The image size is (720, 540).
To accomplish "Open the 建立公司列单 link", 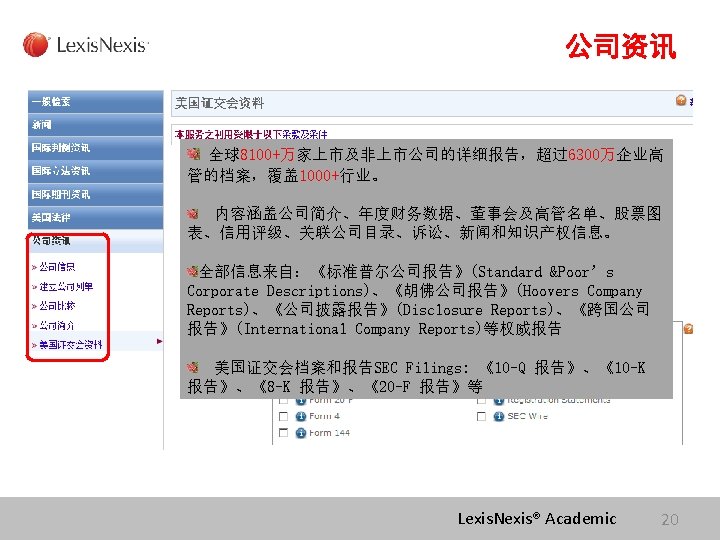I will (66, 287).
